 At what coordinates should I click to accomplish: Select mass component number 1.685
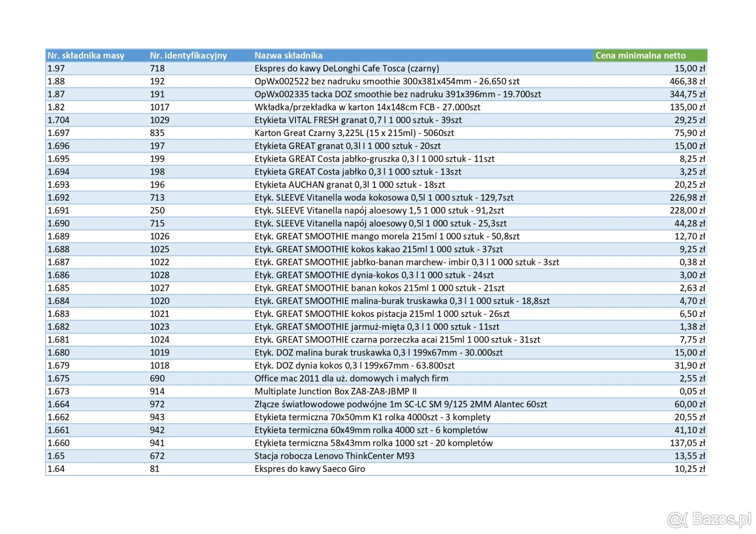pyautogui.click(x=58, y=288)
